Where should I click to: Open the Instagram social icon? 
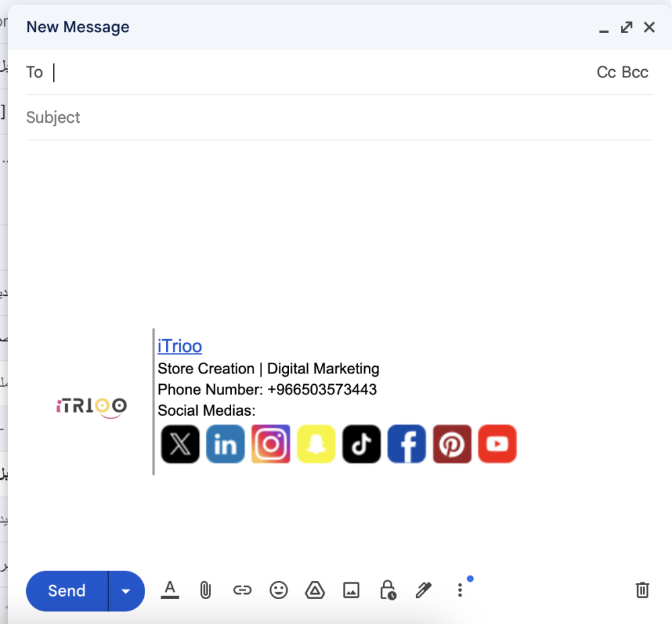[271, 444]
